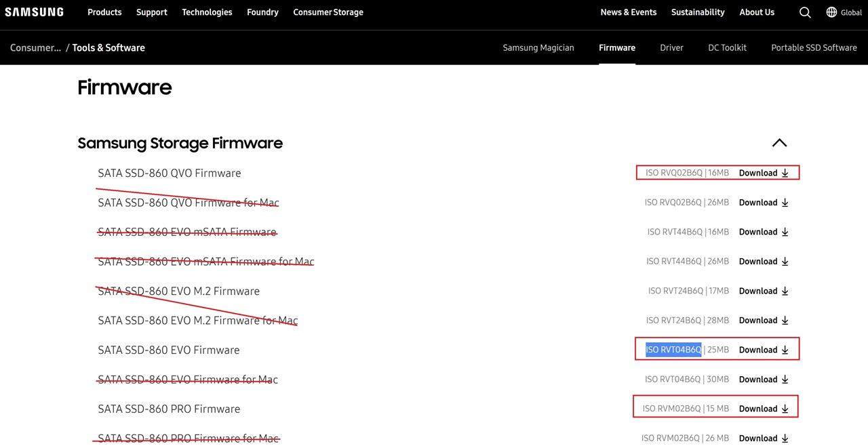Click 'SATA SSD-860 PRO Firmware' row title
This screenshot has width=868, height=448.
coord(169,409)
